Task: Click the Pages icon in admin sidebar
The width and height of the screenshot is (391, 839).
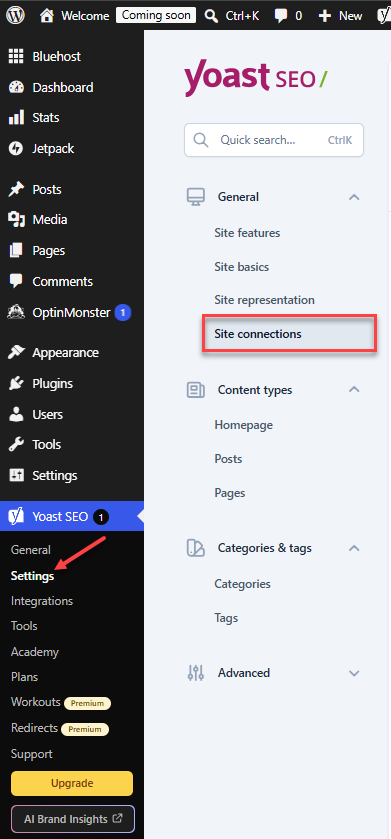Action: point(17,250)
